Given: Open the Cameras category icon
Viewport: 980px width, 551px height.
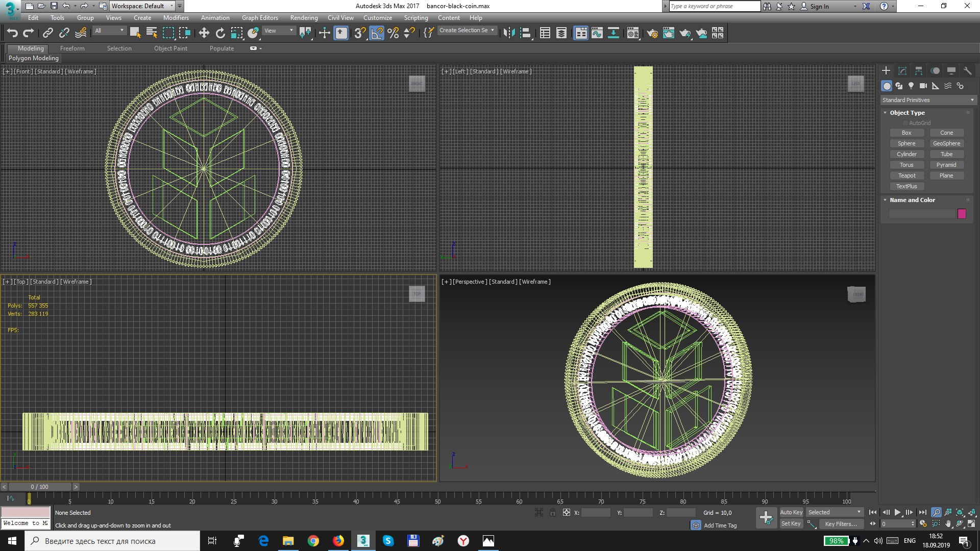Looking at the screenshot, I should pyautogui.click(x=923, y=86).
